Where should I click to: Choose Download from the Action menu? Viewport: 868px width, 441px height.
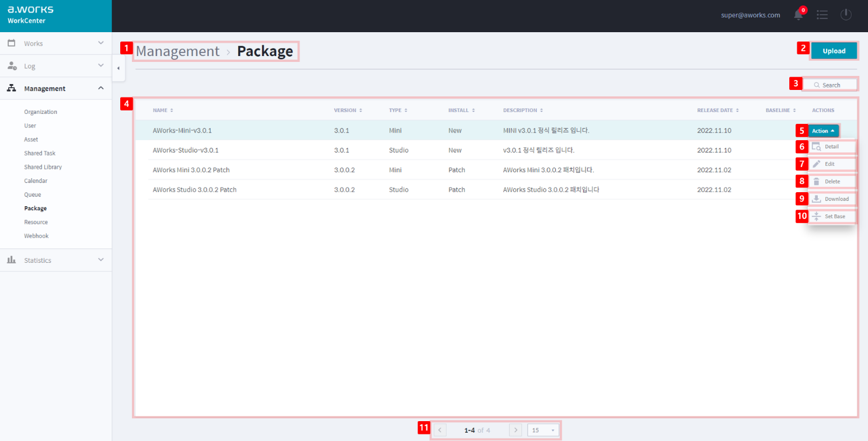coord(832,199)
